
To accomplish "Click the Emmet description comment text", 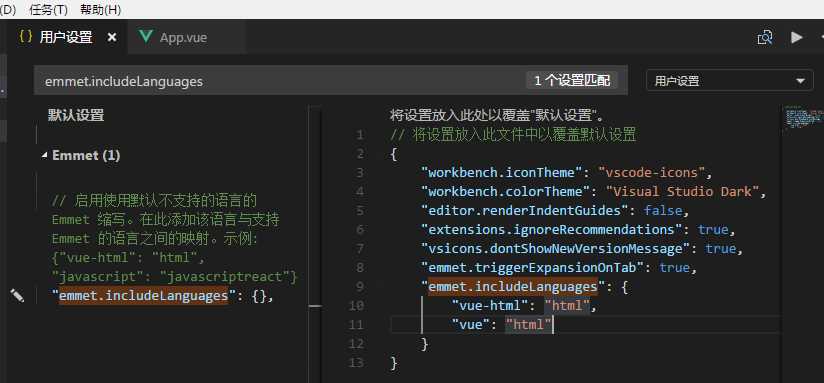I will [174, 238].
